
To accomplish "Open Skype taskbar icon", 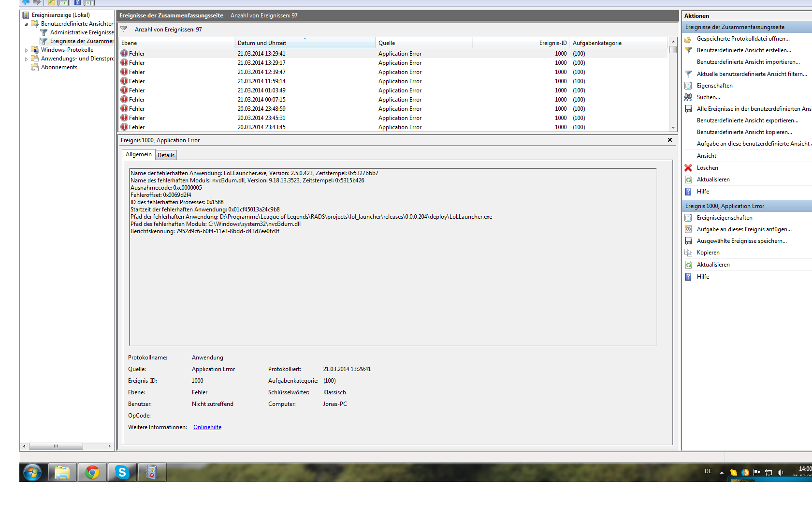I will point(122,472).
